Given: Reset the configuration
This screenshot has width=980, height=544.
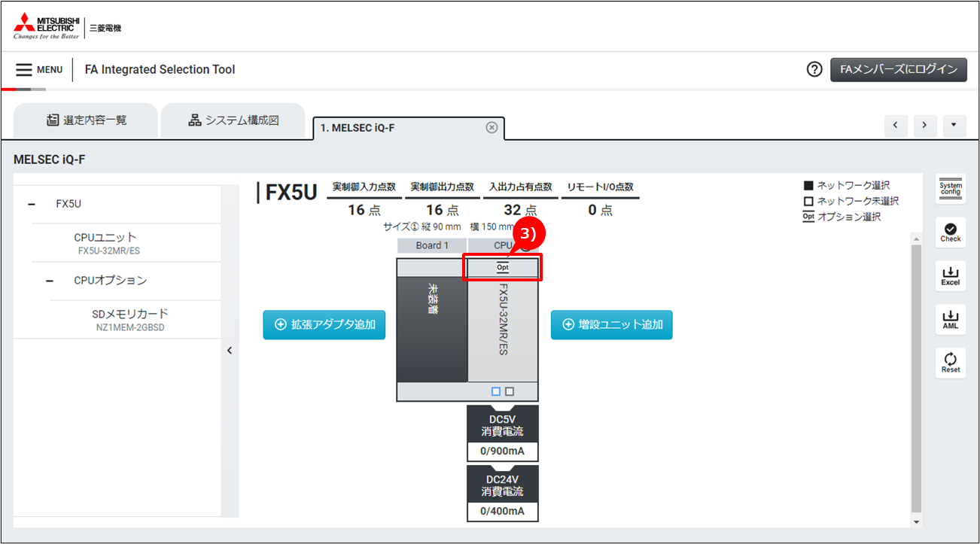Looking at the screenshot, I should [951, 363].
